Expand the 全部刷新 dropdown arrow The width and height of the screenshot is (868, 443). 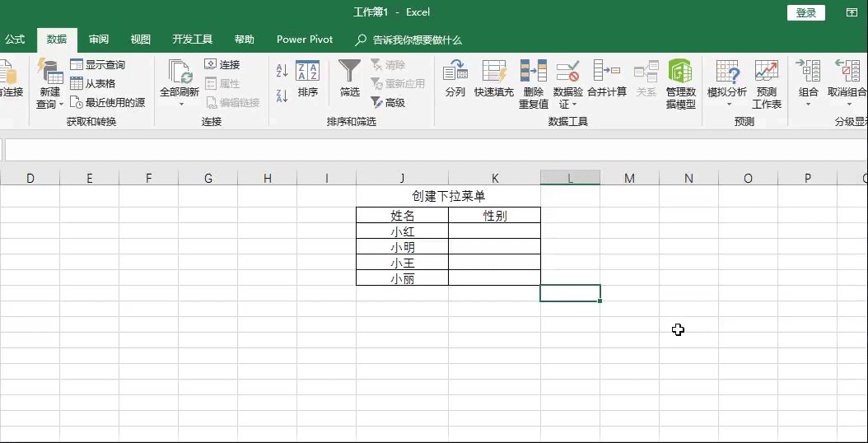coord(181,104)
